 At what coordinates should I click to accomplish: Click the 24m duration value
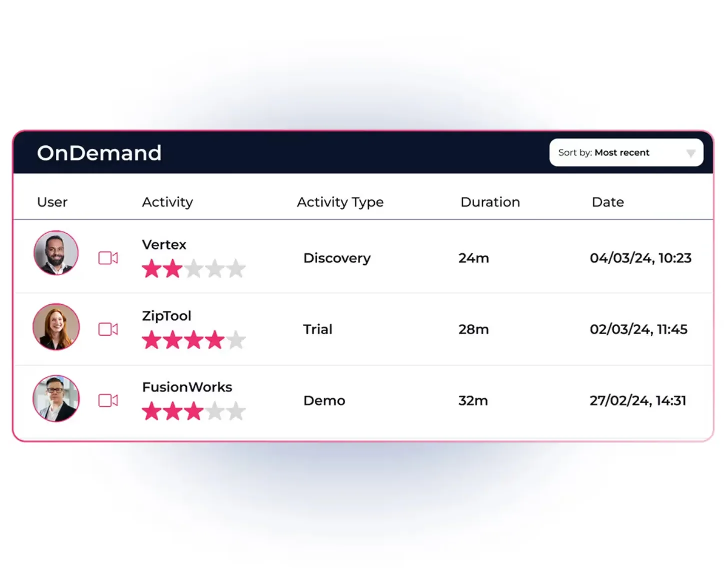point(474,258)
